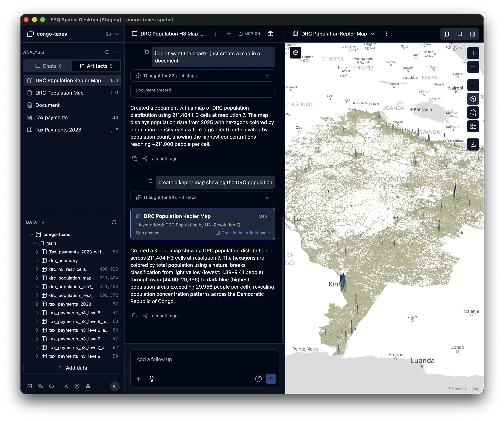Open Kepler map three-dot menu
The height and width of the screenshot is (421, 504).
coord(386,34)
